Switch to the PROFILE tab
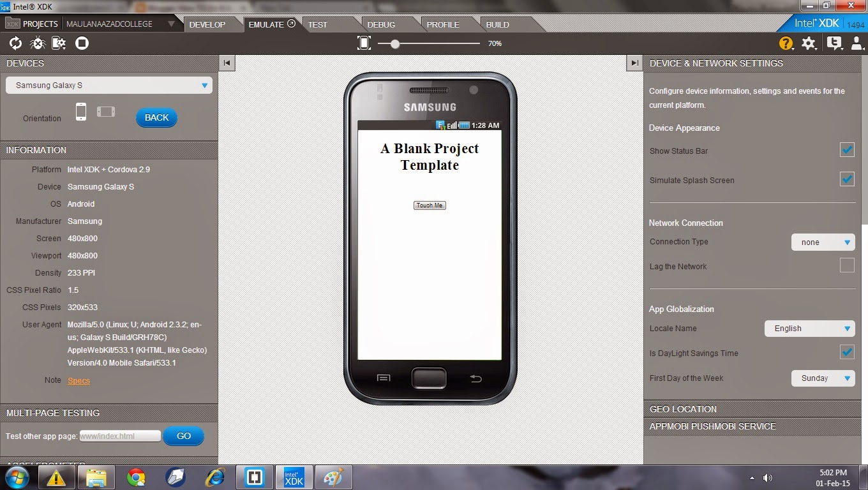The image size is (868, 490). [x=443, y=24]
